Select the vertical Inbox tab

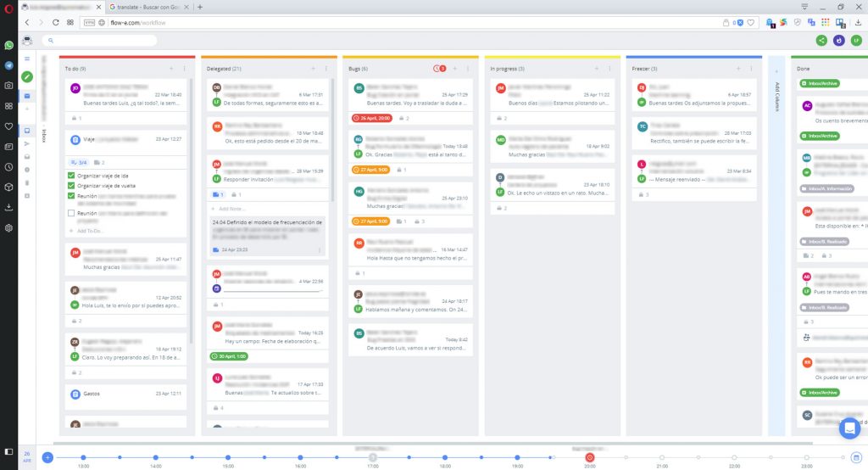[x=44, y=134]
